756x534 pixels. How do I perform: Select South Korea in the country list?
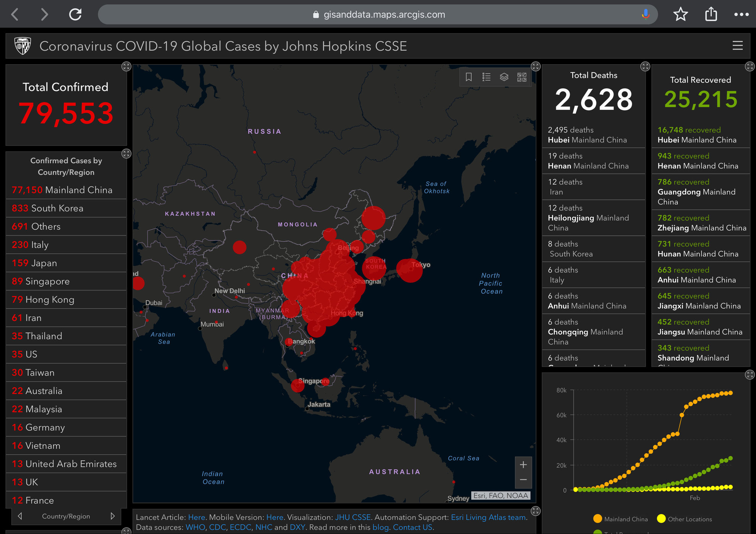click(66, 208)
